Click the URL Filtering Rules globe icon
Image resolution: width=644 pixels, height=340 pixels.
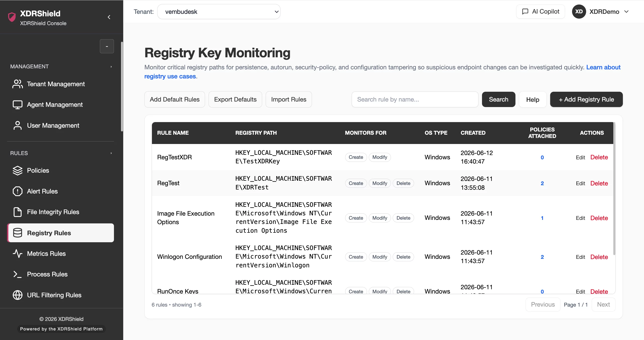coord(17,295)
